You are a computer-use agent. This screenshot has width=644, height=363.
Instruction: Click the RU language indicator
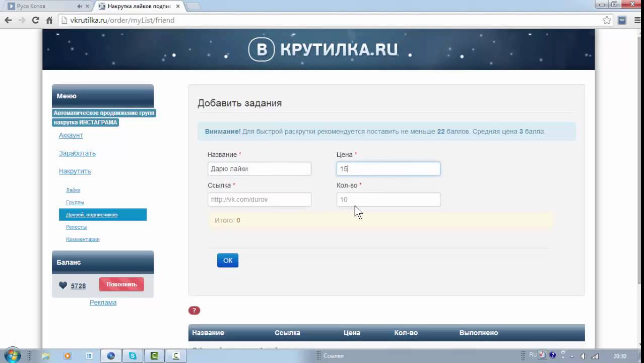click(x=533, y=355)
